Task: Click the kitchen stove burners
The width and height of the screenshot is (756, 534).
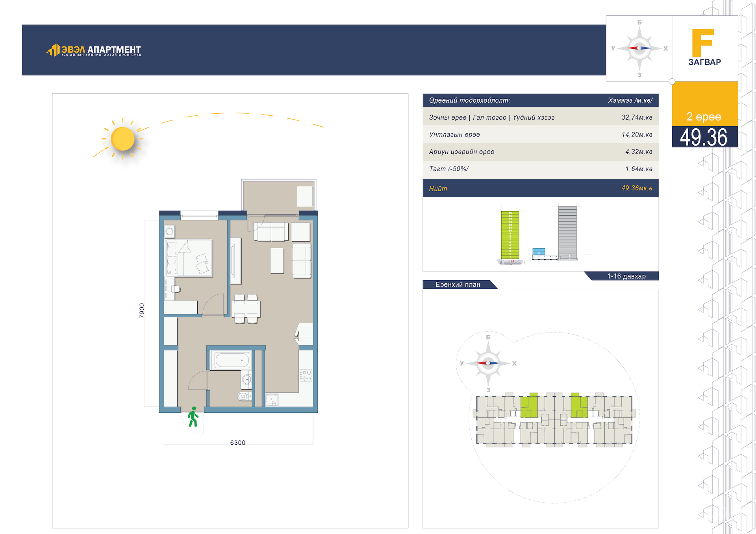Action: (x=306, y=375)
